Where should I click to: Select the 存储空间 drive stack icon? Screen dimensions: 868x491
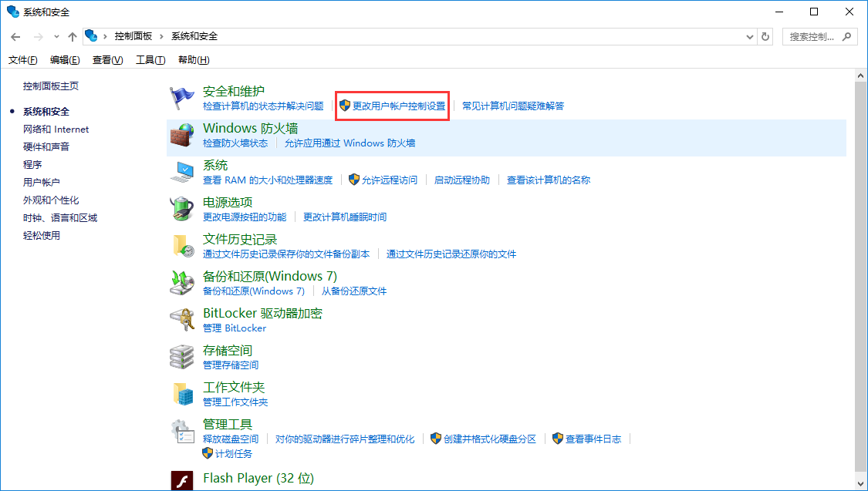(182, 356)
